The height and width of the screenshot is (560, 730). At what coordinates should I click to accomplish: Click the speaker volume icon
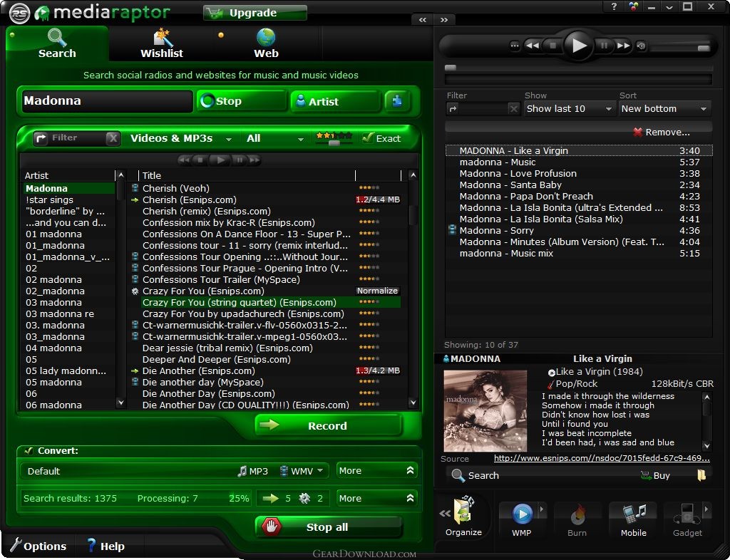tap(641, 46)
